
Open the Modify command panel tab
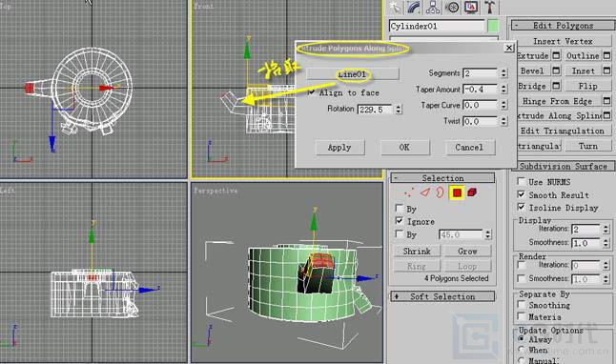click(415, 7)
